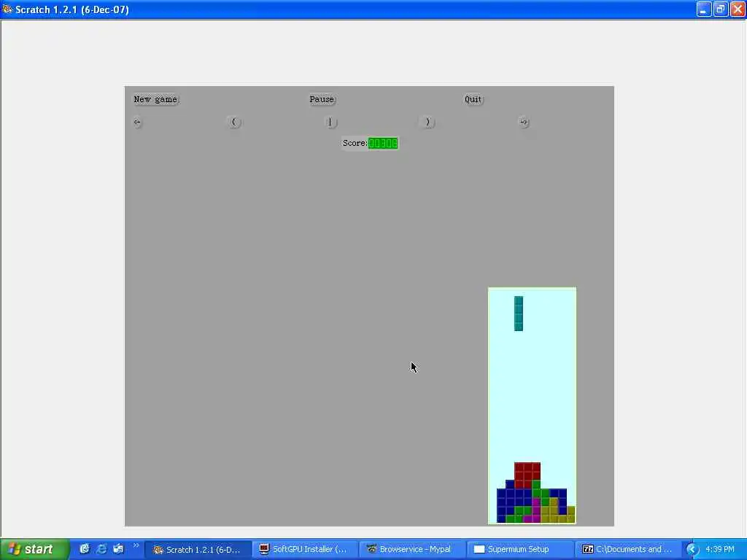Image resolution: width=747 pixels, height=560 pixels.
Task: Click the third quick launch icon with the arrow
Action: click(x=118, y=549)
